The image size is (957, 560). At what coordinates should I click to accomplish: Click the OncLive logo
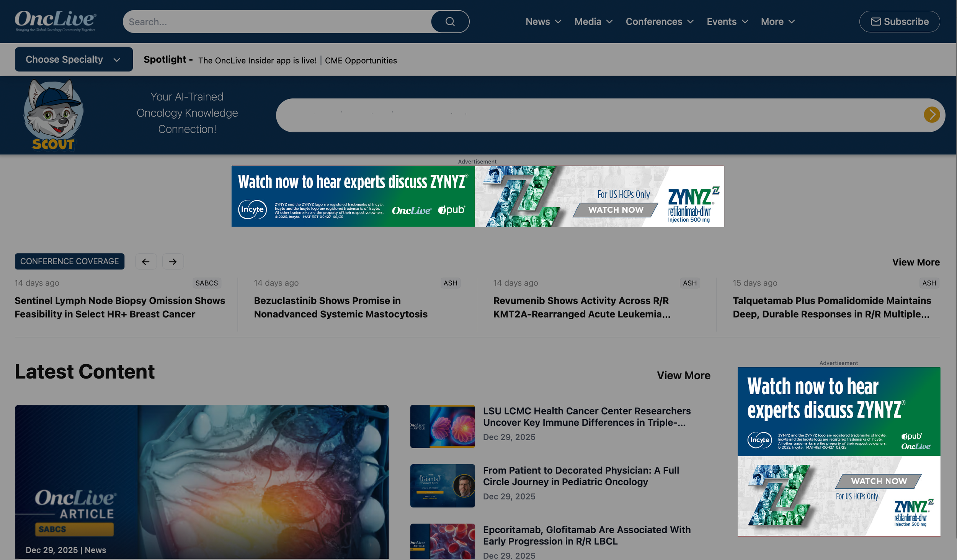click(x=54, y=20)
